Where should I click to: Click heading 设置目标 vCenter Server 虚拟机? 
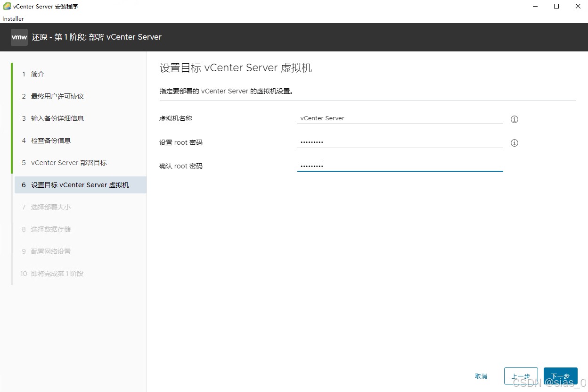tap(236, 68)
